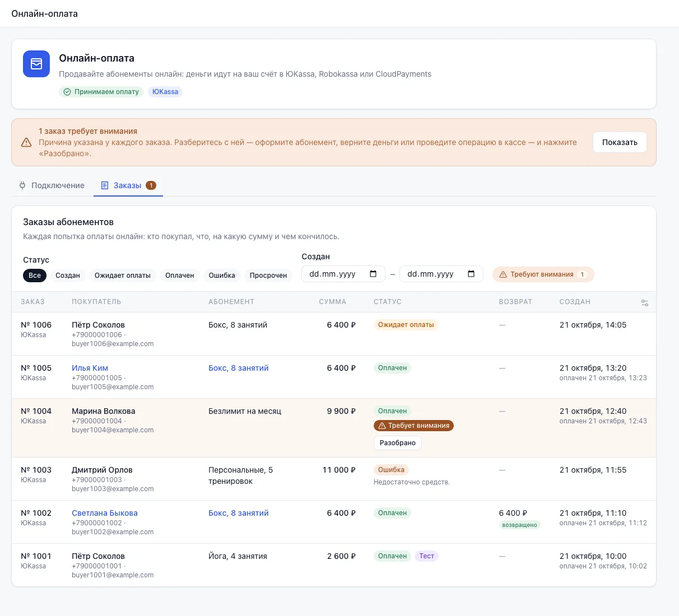The width and height of the screenshot is (679, 616).
Task: Mark order 1004 as Разобрано
Action: [x=398, y=443]
